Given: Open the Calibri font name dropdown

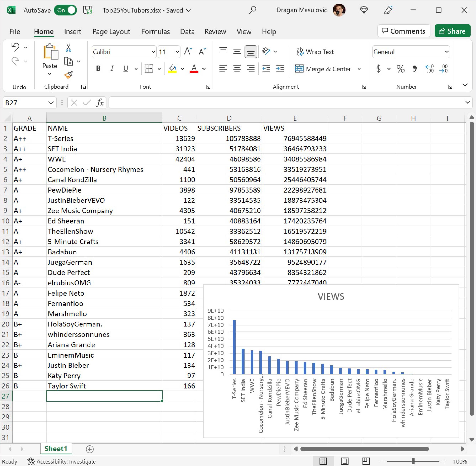Looking at the screenshot, I should 153,52.
